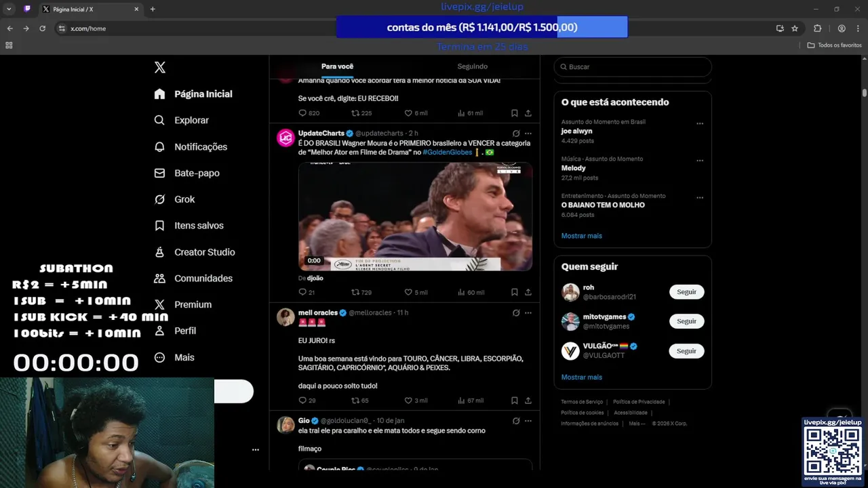Open Termos de Serviço link
This screenshot has height=488, width=868.
[x=582, y=402]
